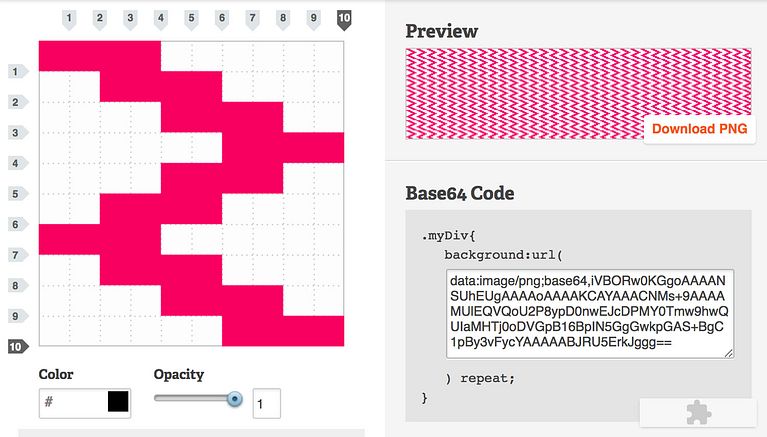767x437 pixels.
Task: Click column marker 8 above the grid
Action: (x=283, y=18)
